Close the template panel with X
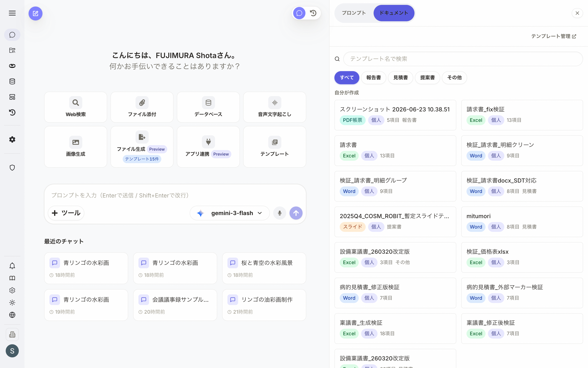 (x=577, y=13)
